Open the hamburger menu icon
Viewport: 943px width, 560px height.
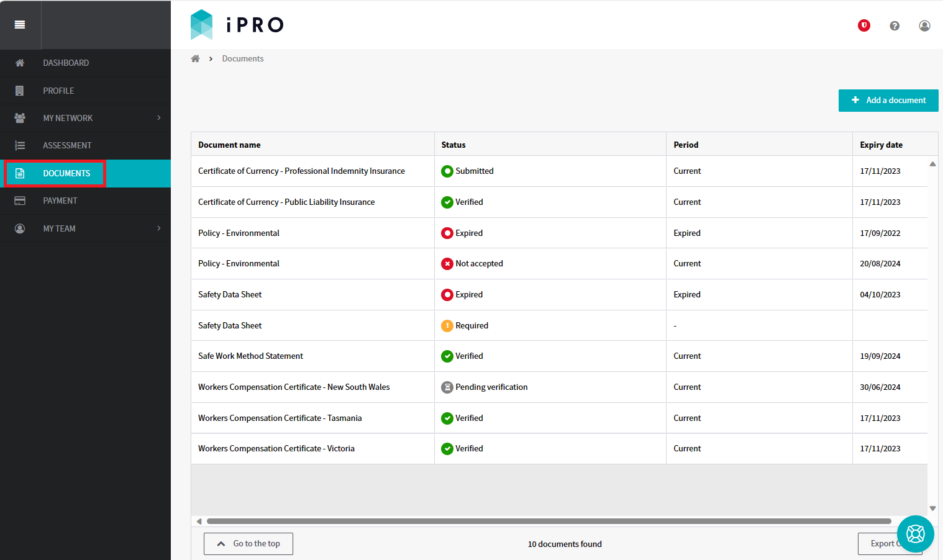[x=20, y=25]
